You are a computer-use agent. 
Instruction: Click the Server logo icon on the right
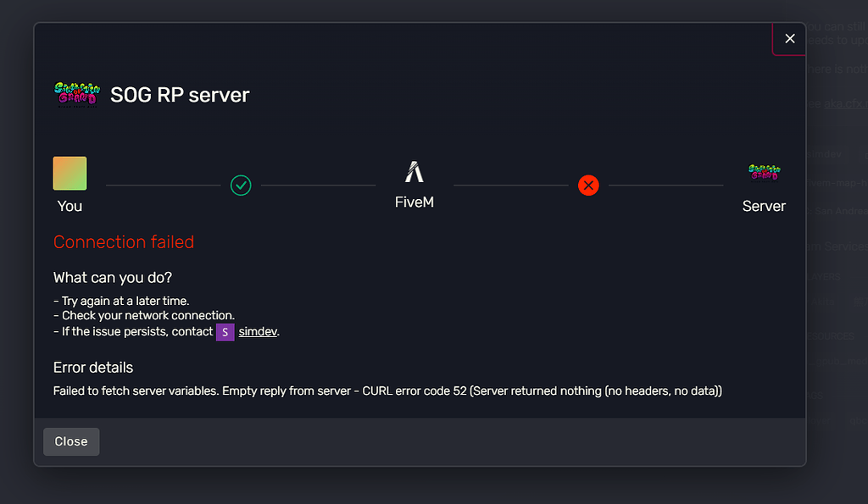(x=764, y=173)
